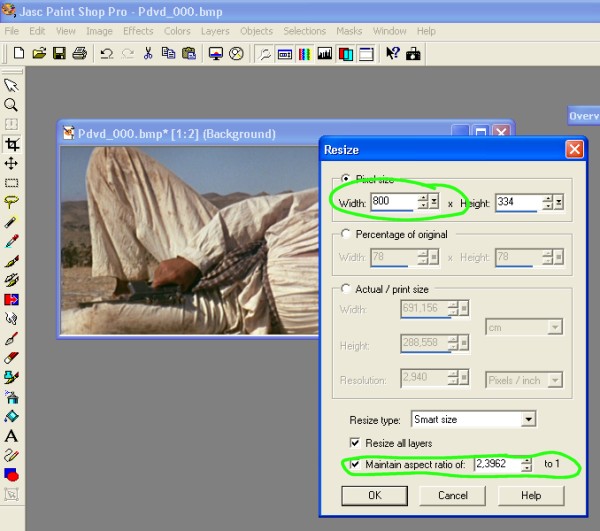Choose the Freehand lasso selection tool
This screenshot has width=600, height=531.
[x=12, y=202]
